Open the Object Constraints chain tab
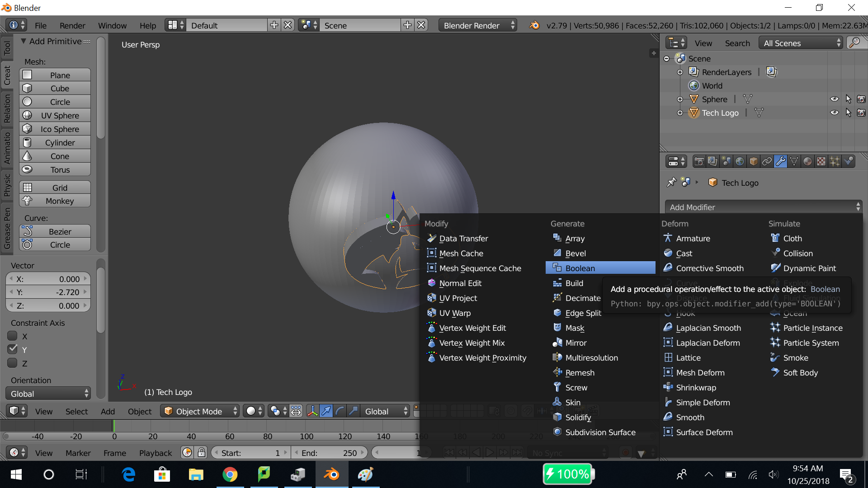Image resolution: width=868 pixels, height=488 pixels. pos(767,161)
